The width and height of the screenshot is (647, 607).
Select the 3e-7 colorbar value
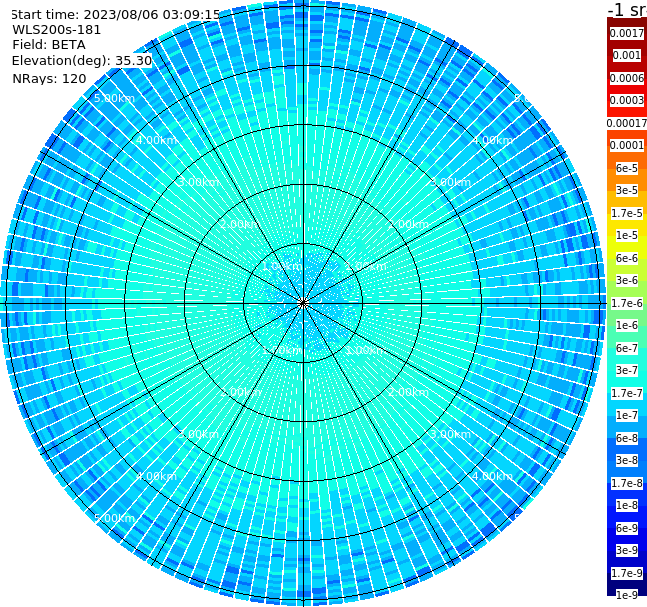pos(627,370)
